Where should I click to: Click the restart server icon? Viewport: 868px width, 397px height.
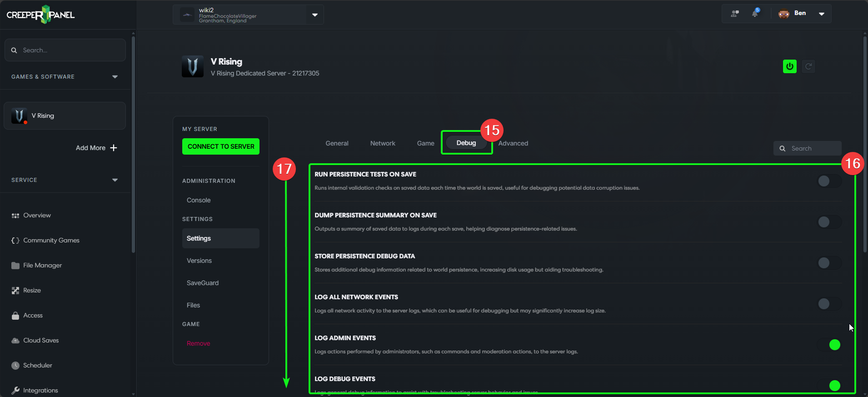[808, 66]
